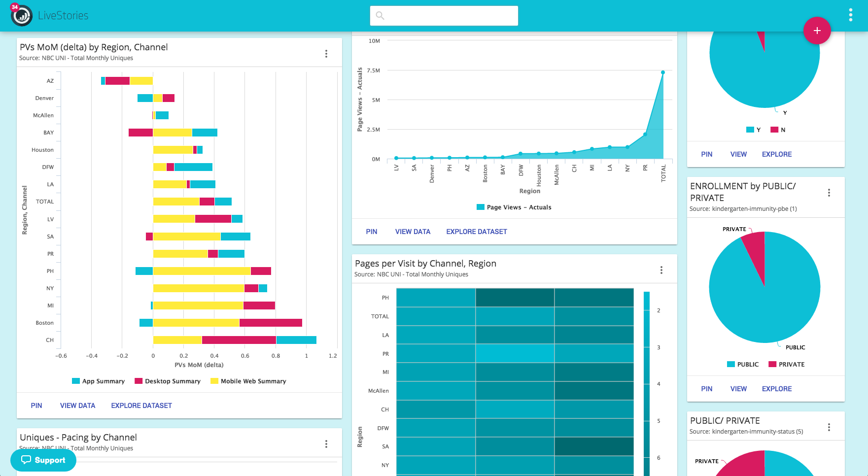Screen dimensions: 868x476
Task: Open options menu for Uniques Pacing card
Action: click(326, 444)
